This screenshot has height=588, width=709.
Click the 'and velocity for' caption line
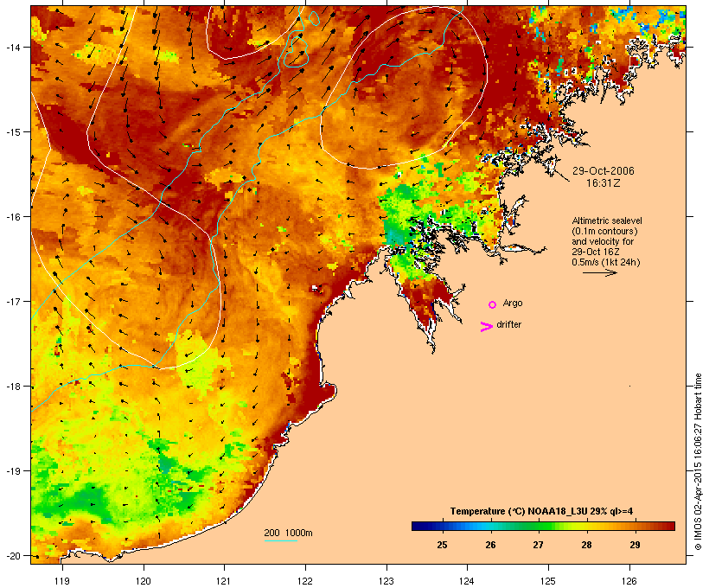(603, 241)
